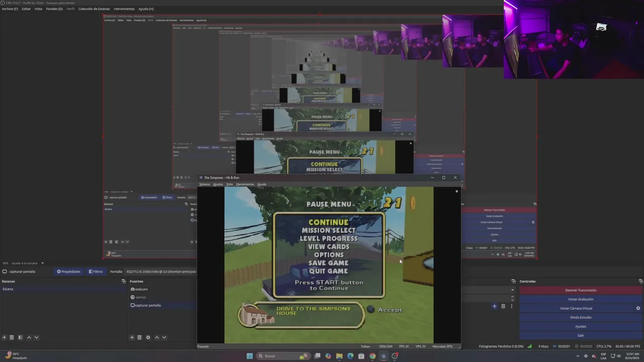
Task: Open the Perfil menu in OBS
Action: click(x=71, y=9)
